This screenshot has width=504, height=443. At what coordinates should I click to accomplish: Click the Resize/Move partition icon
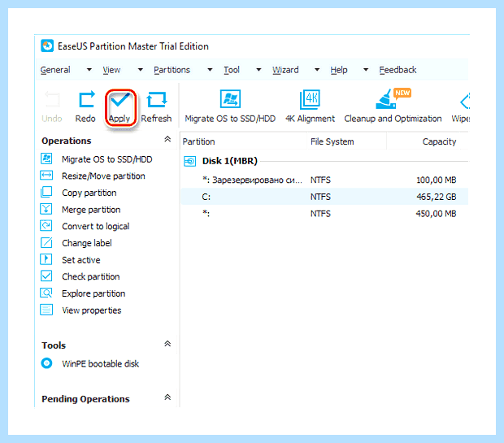tap(46, 176)
